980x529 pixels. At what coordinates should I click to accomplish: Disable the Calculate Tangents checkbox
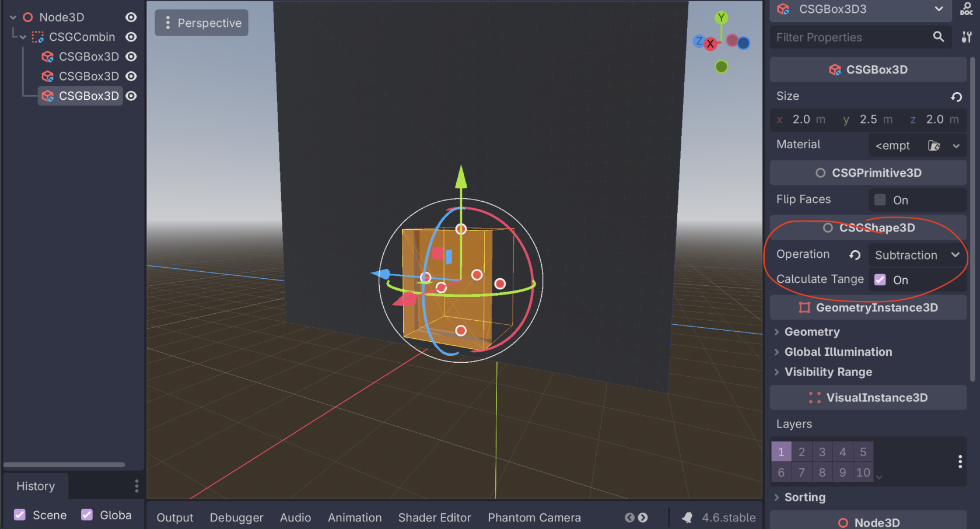pyautogui.click(x=880, y=279)
